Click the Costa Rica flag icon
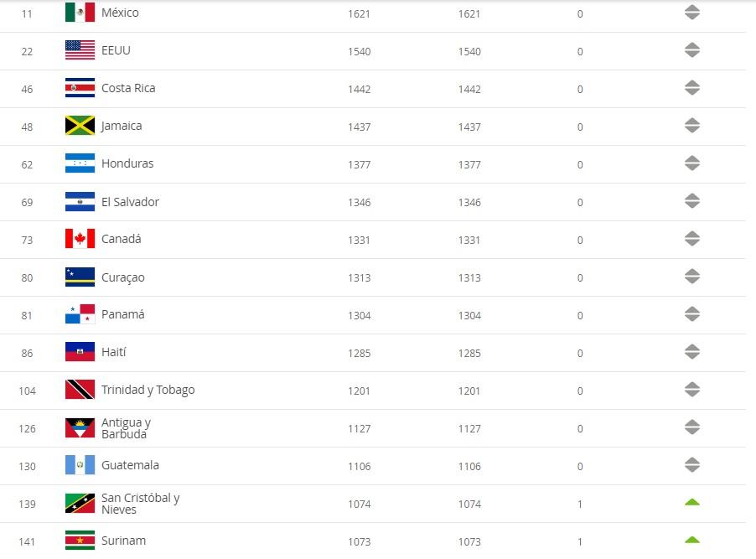The image size is (756, 559). point(80,88)
